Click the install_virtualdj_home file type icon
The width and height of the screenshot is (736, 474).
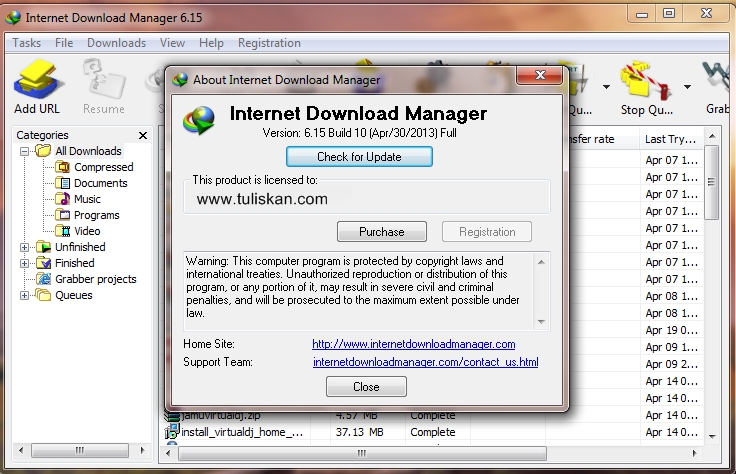point(172,431)
